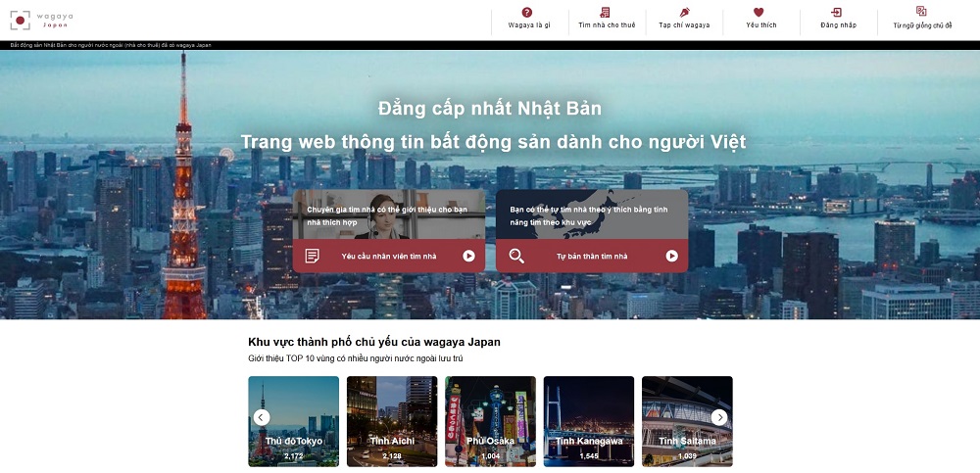Open the Tạp chí wagaya menu item

pos(684,25)
